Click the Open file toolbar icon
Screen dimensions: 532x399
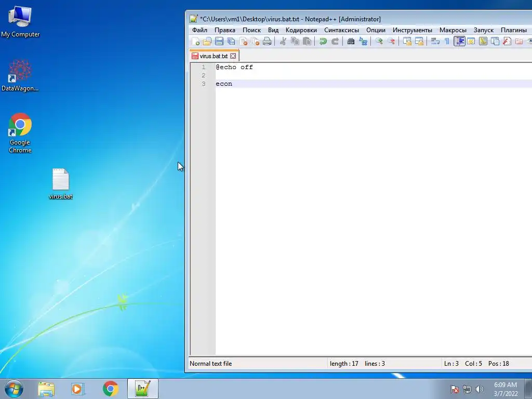pyautogui.click(x=207, y=42)
